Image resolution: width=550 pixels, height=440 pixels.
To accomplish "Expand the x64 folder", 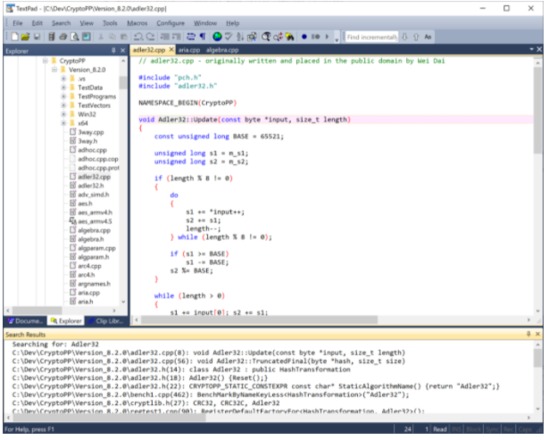I will coord(63,123).
